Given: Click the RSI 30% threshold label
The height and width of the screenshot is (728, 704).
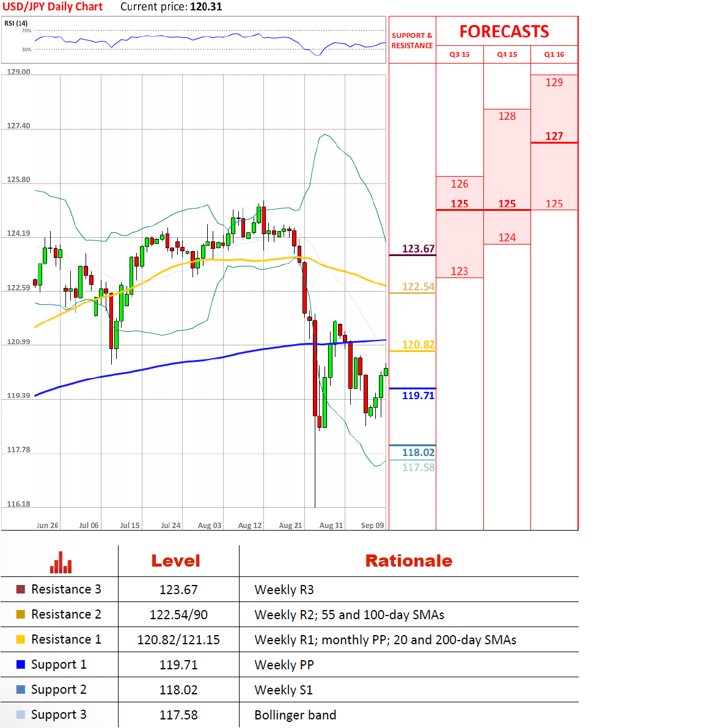Looking at the screenshot, I should tap(26, 50).
